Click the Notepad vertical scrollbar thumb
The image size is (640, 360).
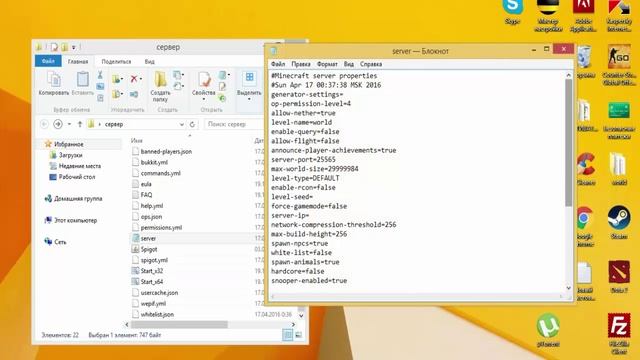point(569,143)
